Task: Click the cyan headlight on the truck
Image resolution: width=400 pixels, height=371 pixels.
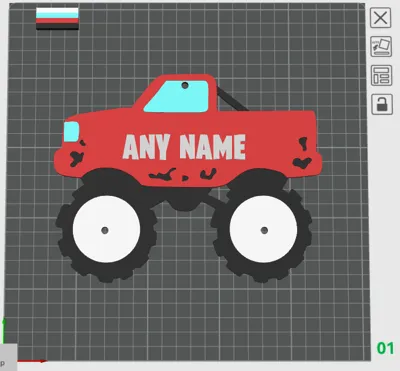Action: 71,132
